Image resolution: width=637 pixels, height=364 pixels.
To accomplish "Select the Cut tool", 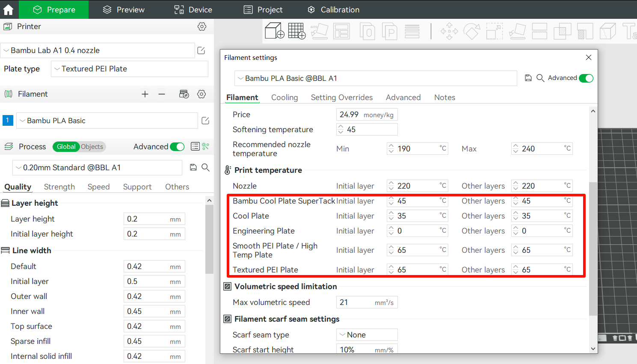I will pyautogui.click(x=539, y=31).
